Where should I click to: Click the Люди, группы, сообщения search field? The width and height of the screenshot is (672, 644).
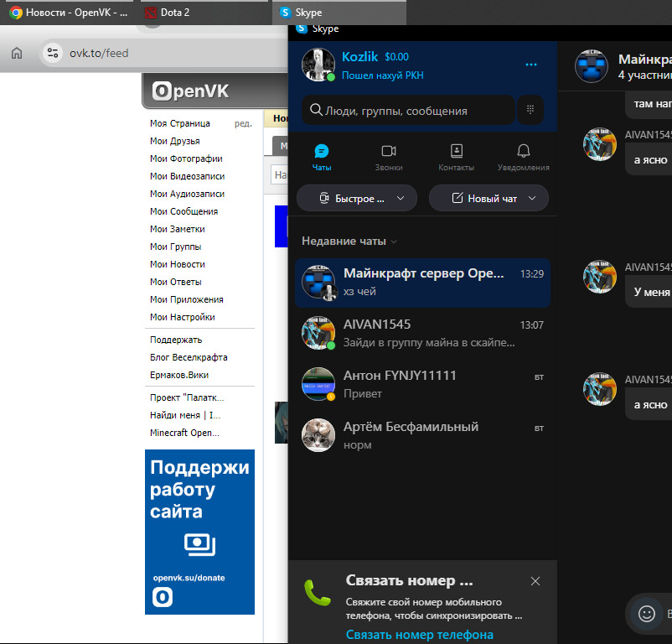click(x=408, y=110)
